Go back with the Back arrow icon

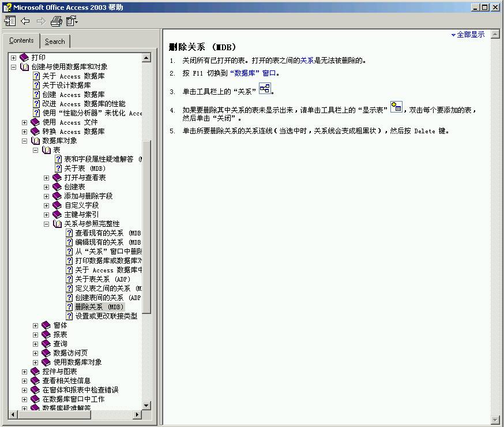click(25, 21)
